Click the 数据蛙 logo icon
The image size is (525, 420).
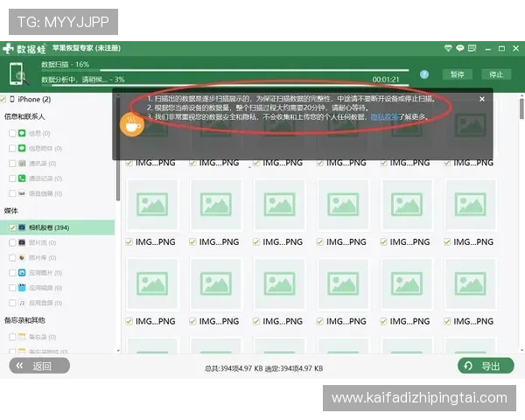pyautogui.click(x=8, y=49)
